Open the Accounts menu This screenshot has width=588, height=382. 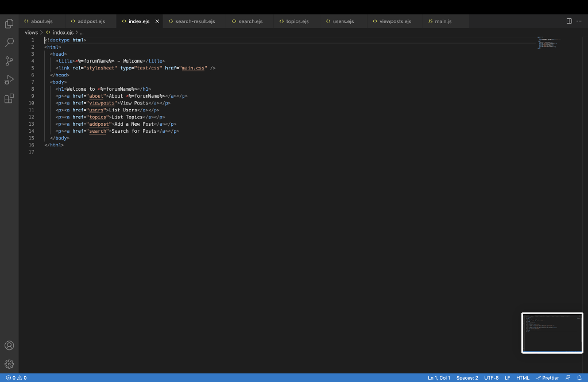coord(9,345)
